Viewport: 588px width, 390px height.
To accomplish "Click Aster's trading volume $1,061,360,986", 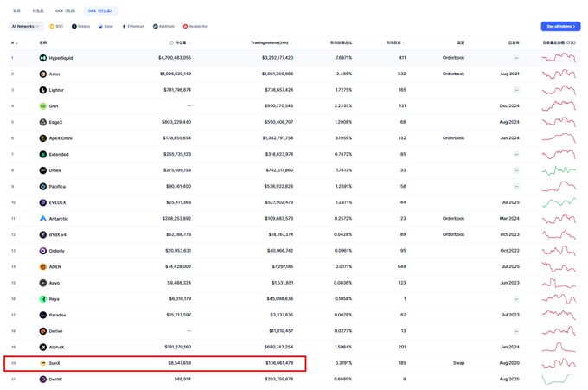I will (x=278, y=74).
